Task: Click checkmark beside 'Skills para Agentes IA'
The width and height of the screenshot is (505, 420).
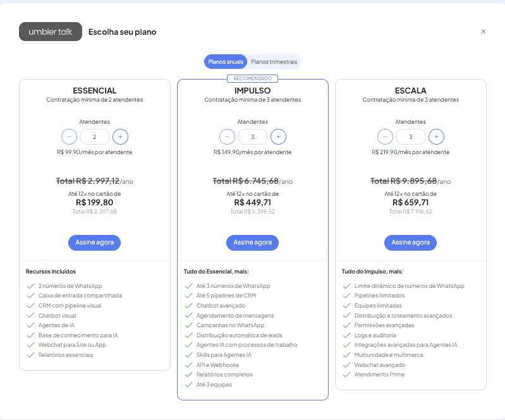Action: [x=189, y=355]
